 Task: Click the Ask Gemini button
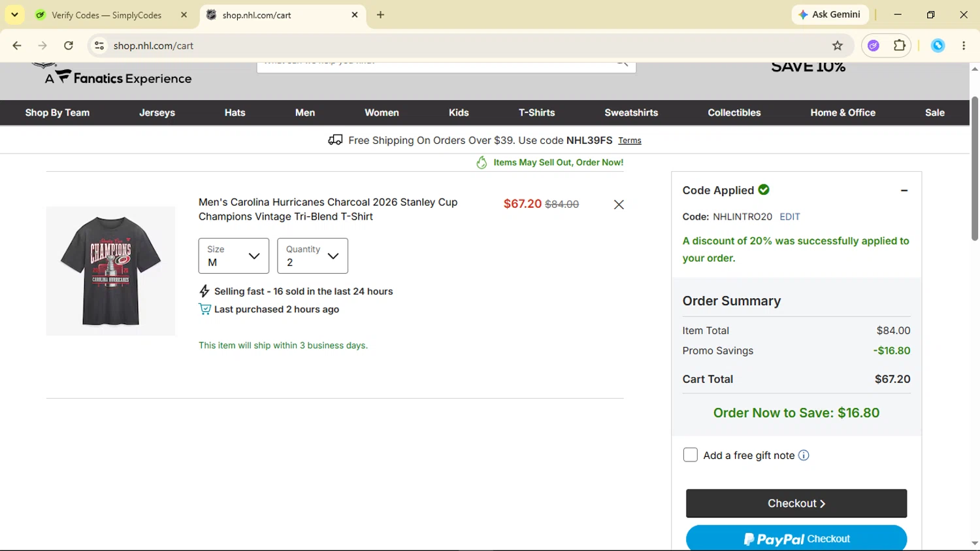pos(830,14)
